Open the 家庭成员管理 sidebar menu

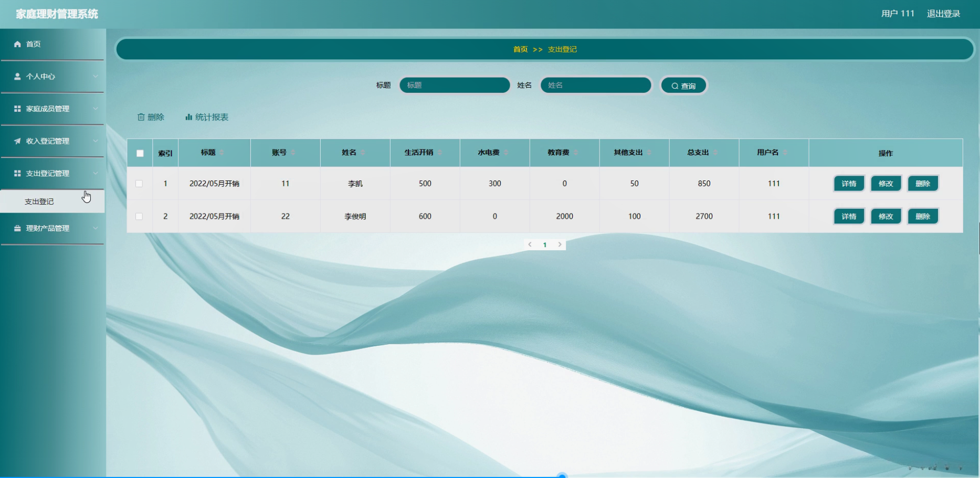tap(52, 109)
